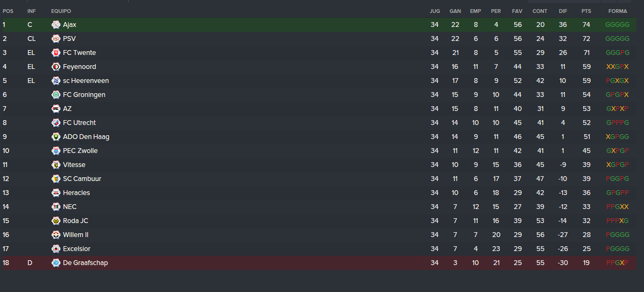Click the De Graafschap crest icon

[x=56, y=262]
